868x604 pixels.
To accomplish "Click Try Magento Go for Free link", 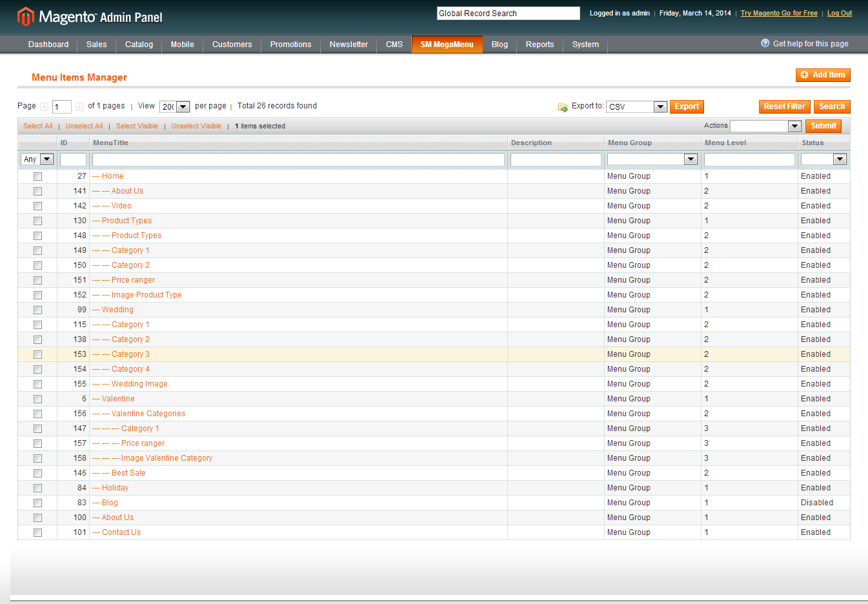I will pos(779,13).
